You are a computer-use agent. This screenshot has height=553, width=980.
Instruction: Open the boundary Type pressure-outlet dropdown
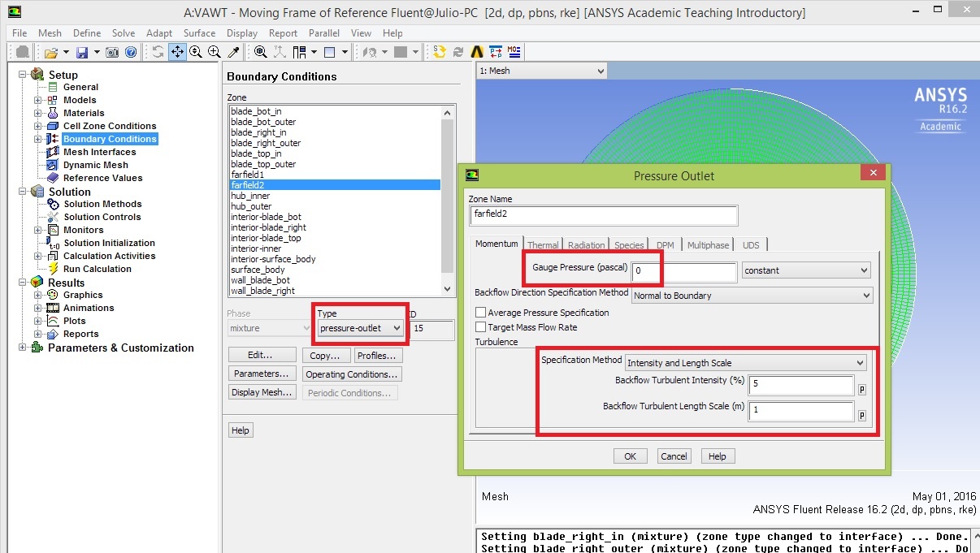pos(361,328)
